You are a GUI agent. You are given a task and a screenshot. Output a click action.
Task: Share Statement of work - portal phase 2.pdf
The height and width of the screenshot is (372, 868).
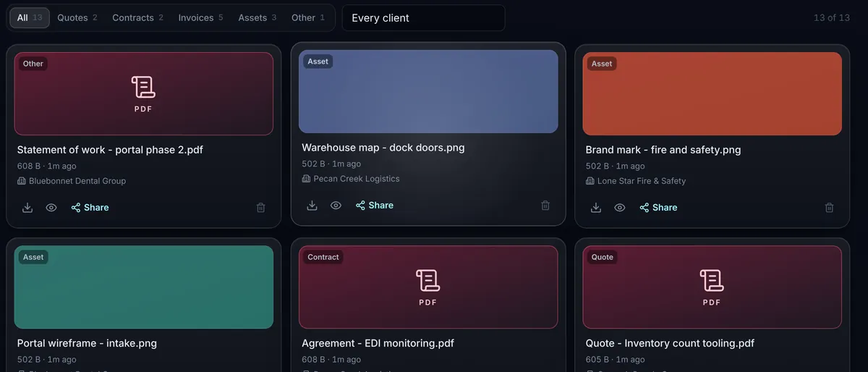click(x=90, y=208)
